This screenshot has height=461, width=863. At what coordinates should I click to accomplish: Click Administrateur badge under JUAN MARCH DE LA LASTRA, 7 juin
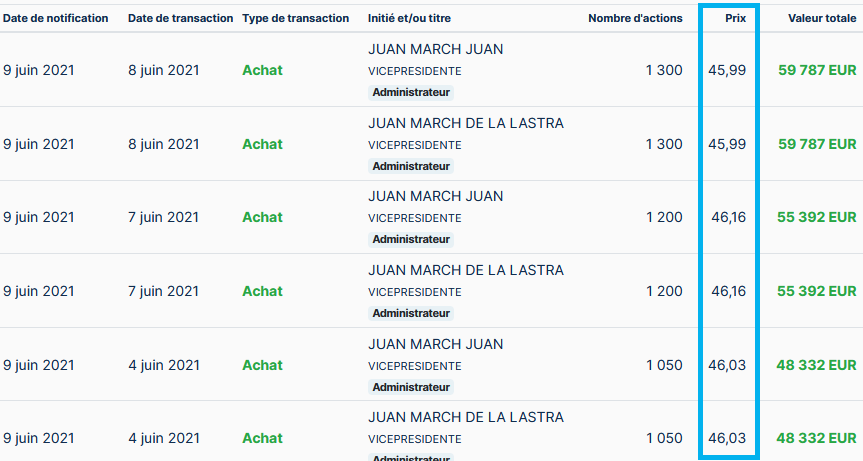[411, 313]
